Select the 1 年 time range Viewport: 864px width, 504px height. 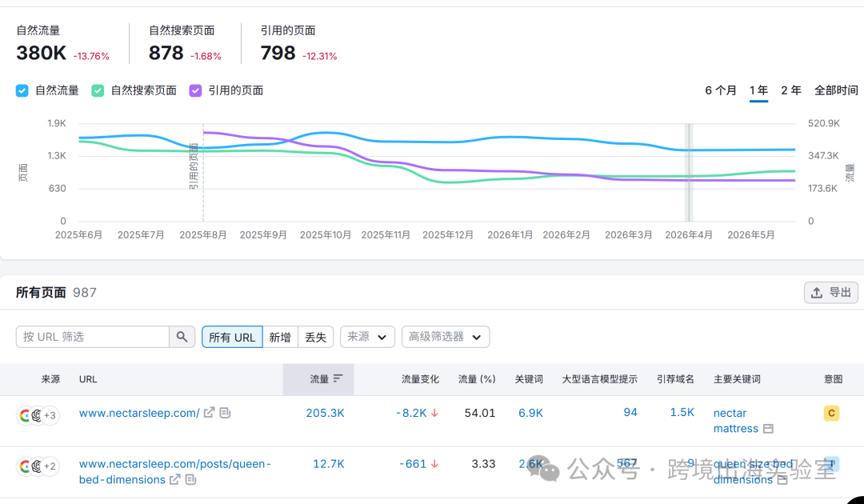pos(758,90)
